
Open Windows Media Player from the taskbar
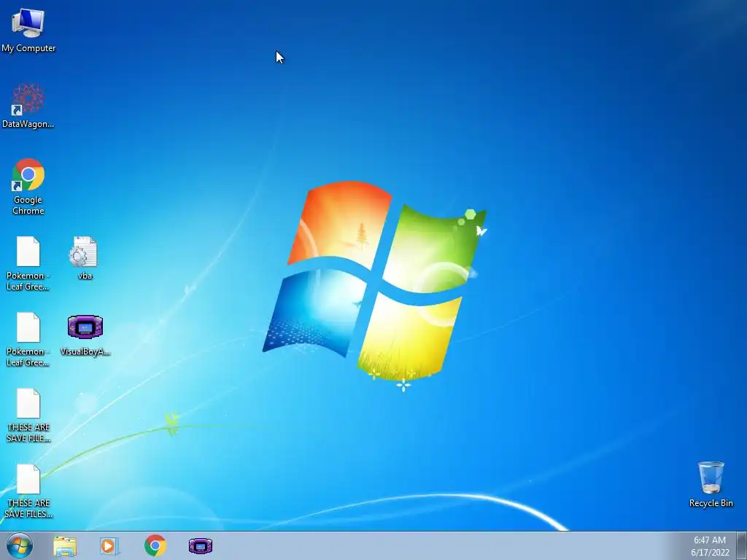(x=109, y=545)
